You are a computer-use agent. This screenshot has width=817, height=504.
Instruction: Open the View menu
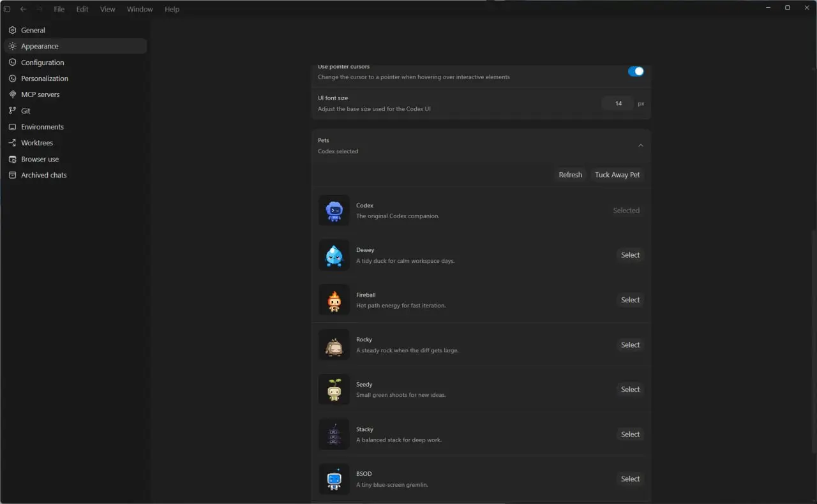pyautogui.click(x=108, y=9)
